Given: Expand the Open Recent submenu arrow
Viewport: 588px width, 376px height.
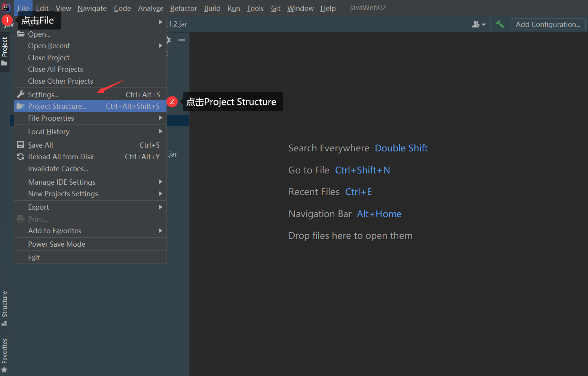Looking at the screenshot, I should pos(160,46).
